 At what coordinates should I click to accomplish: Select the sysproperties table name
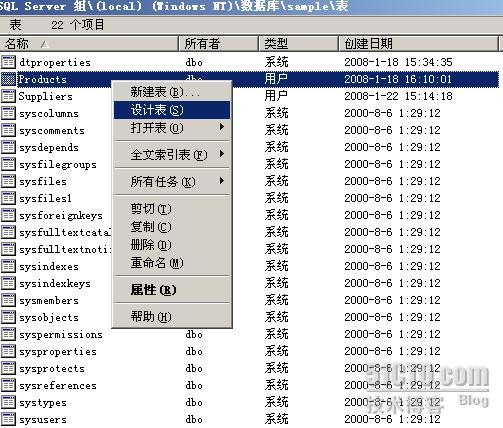(x=58, y=352)
